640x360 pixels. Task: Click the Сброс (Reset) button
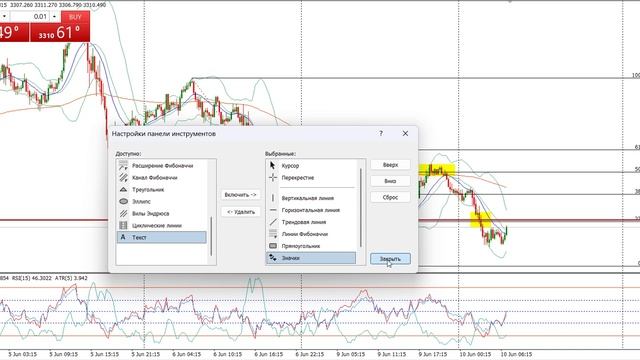[390, 197]
